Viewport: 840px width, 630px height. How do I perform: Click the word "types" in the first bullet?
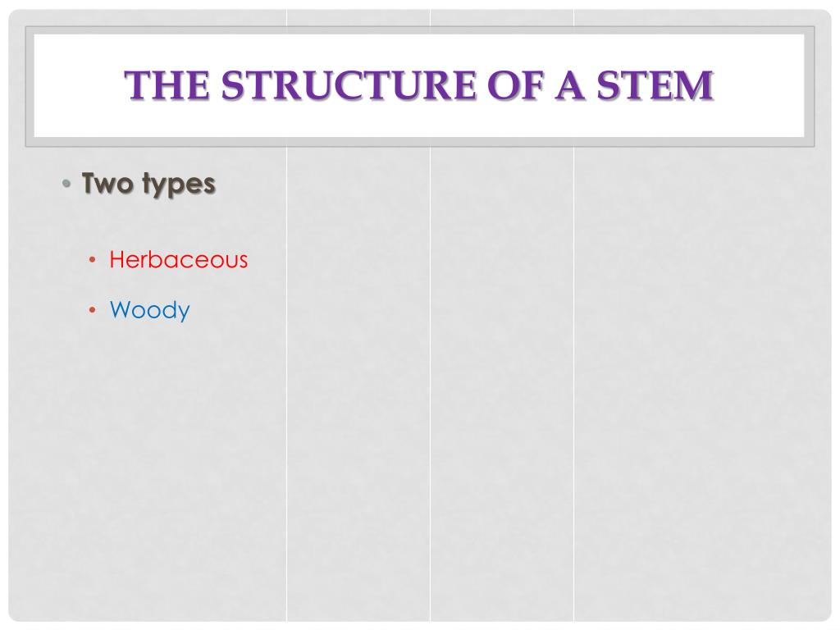179,185
